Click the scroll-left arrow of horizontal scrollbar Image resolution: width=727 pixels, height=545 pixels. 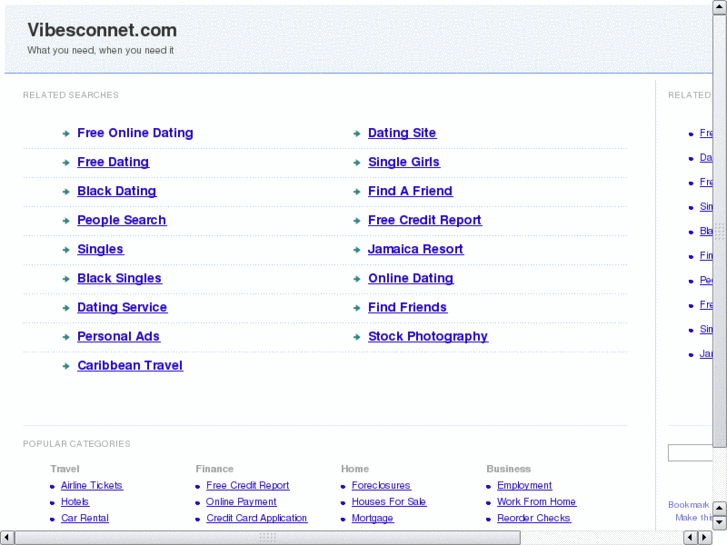pos(7,538)
